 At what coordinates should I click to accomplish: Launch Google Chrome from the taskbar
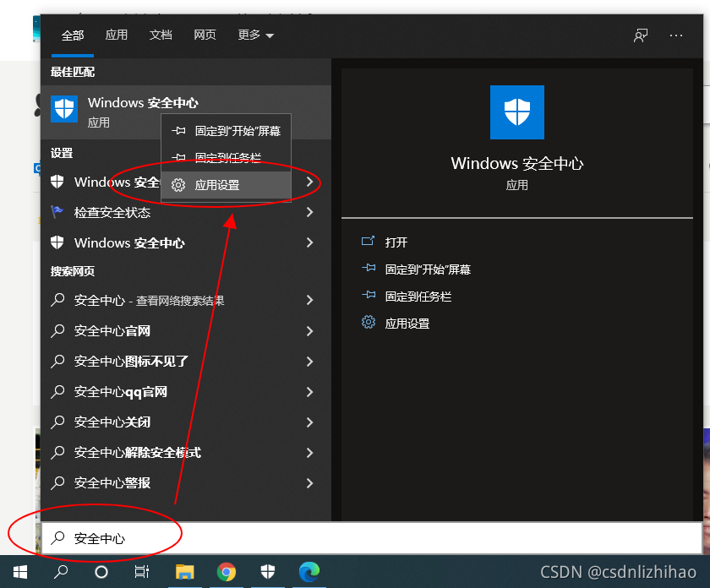click(x=227, y=572)
